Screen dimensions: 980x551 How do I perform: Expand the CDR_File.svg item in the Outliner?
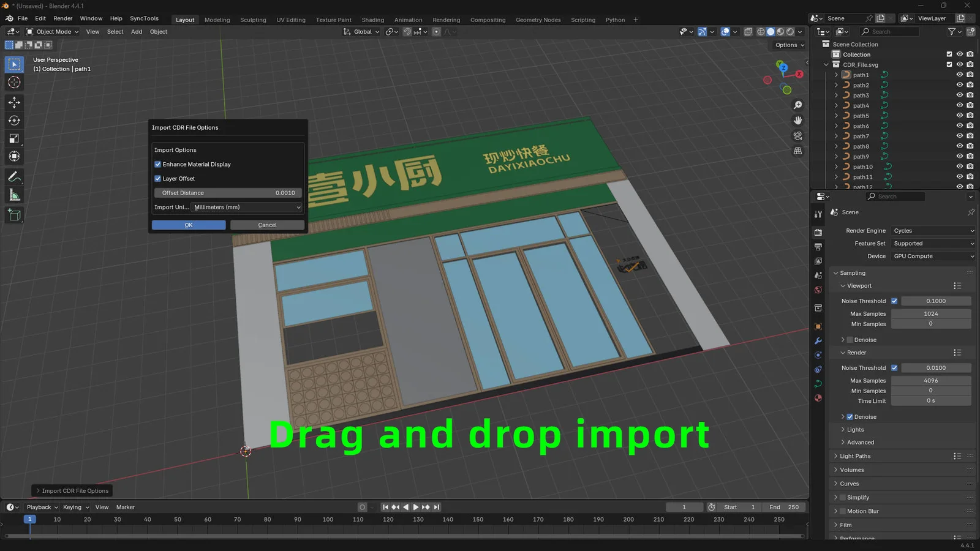pyautogui.click(x=826, y=64)
